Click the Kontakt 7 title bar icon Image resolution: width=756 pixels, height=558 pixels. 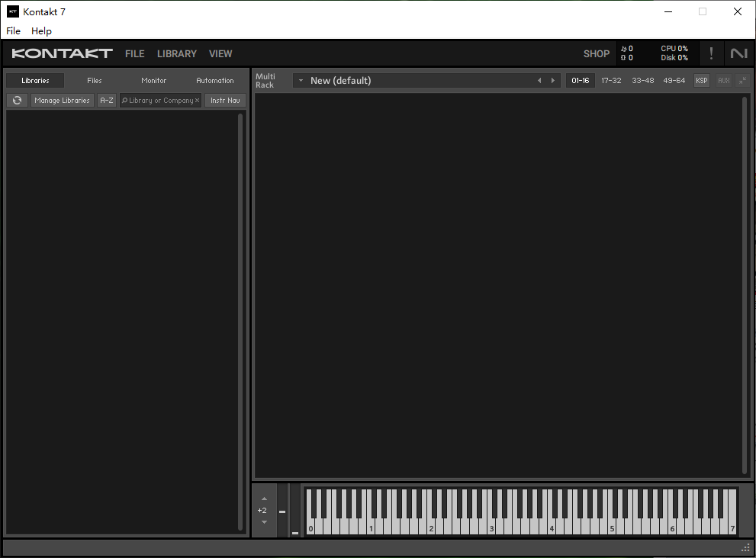13,11
